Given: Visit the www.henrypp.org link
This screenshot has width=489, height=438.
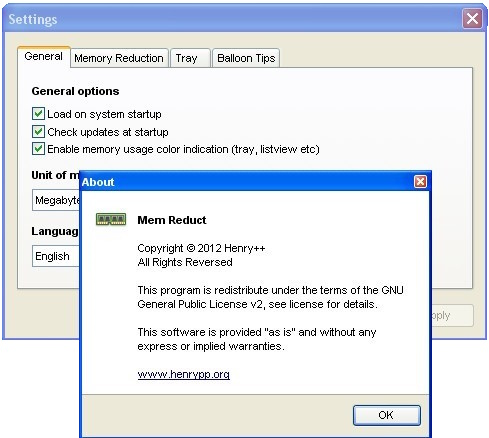Looking at the screenshot, I should coord(184,374).
